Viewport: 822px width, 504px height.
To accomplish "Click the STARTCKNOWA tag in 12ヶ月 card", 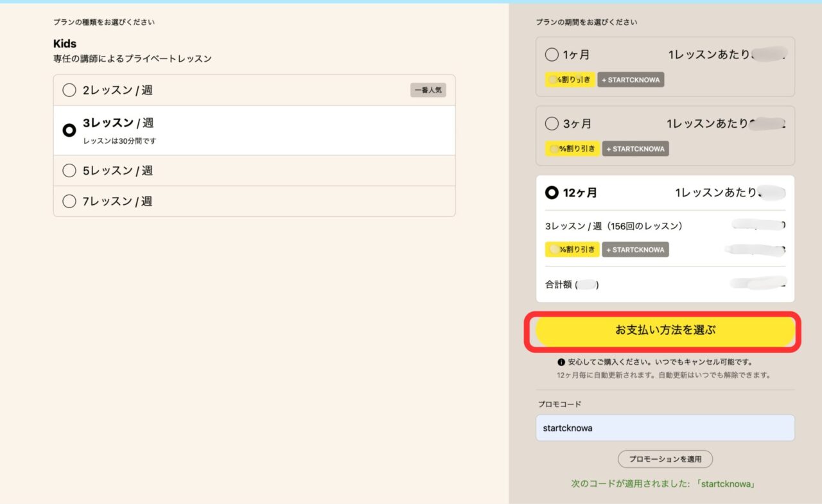I will (x=636, y=249).
